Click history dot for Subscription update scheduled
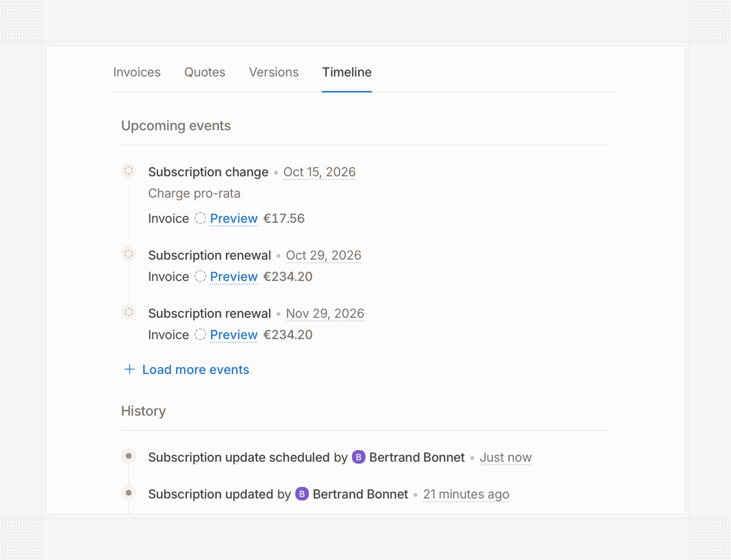This screenshot has width=731, height=560. pyautogui.click(x=129, y=456)
